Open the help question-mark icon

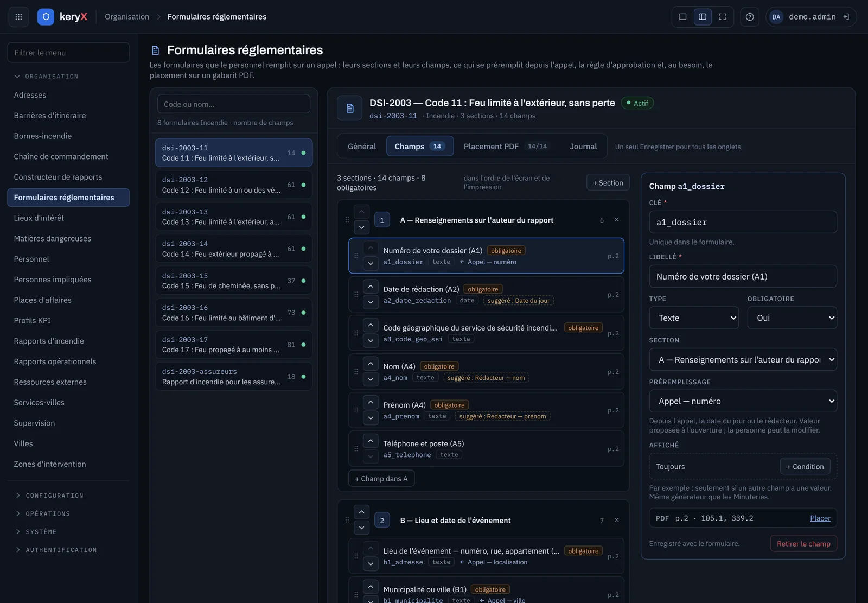click(750, 17)
